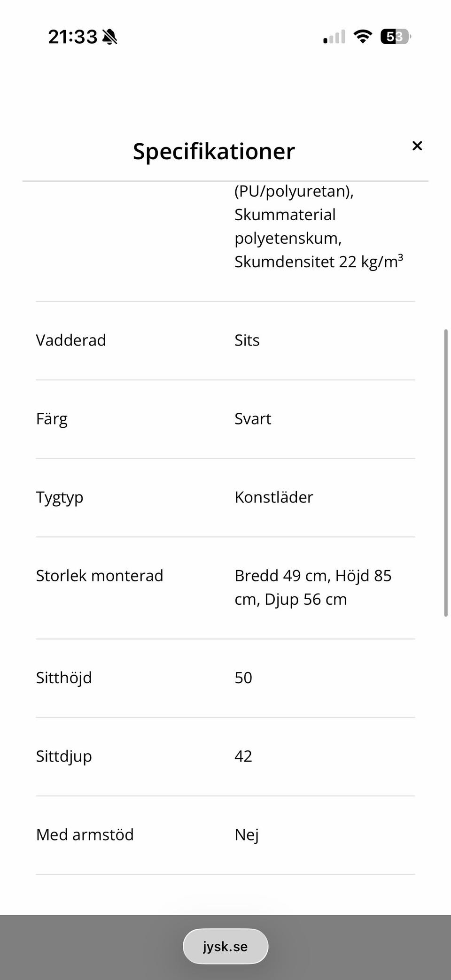
Task: Tap the jysk.se address pill
Action: (225, 946)
